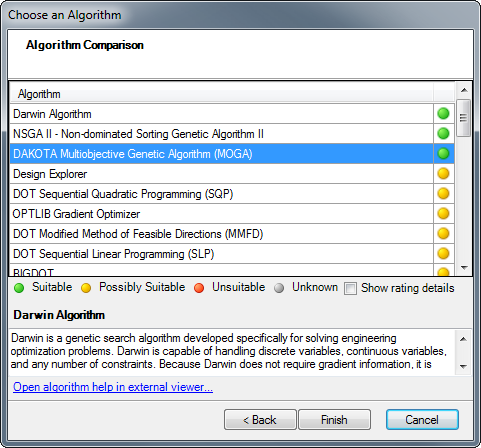Click the algorithm list scroll up arrow
Viewport: 481px width, 448px height.
464,90
